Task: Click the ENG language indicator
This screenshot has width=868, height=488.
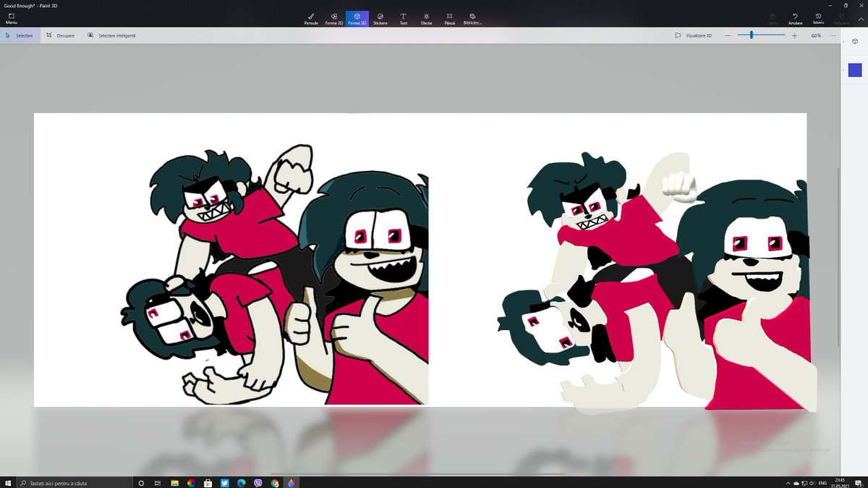Action: coord(822,482)
